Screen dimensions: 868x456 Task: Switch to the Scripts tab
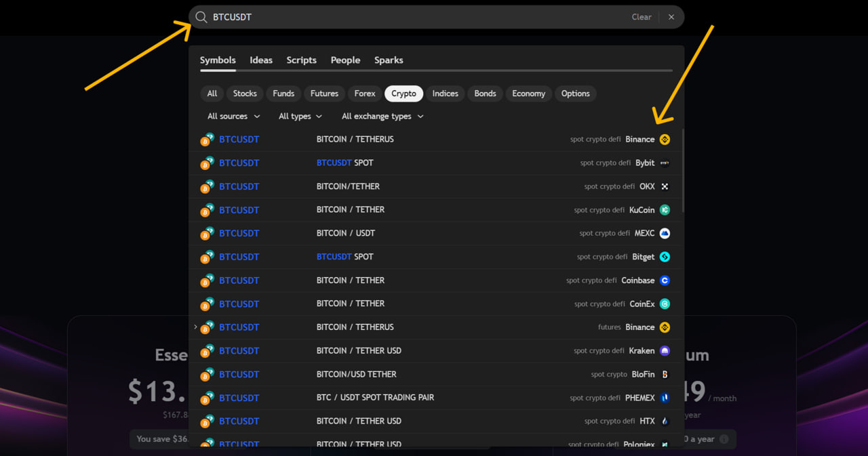pyautogui.click(x=302, y=60)
